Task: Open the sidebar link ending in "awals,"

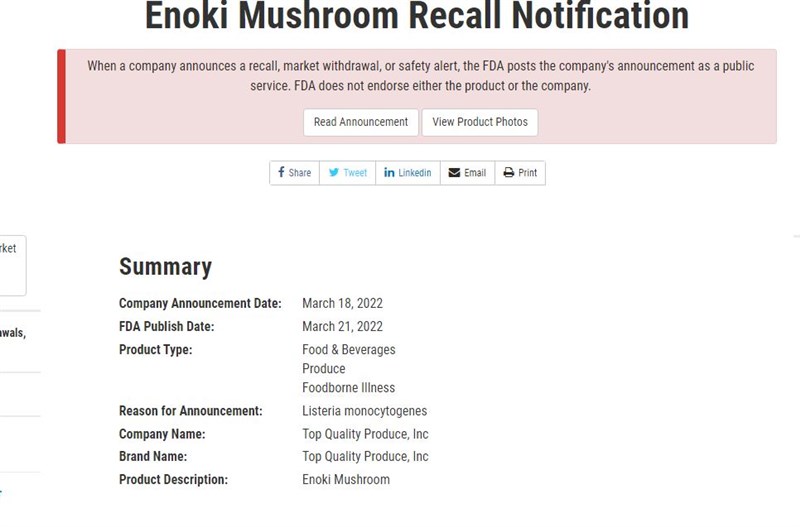Action: pos(12,333)
